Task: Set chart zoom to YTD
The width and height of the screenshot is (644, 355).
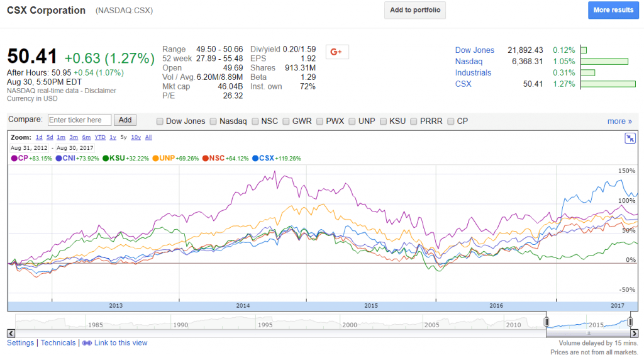Action: coord(100,137)
